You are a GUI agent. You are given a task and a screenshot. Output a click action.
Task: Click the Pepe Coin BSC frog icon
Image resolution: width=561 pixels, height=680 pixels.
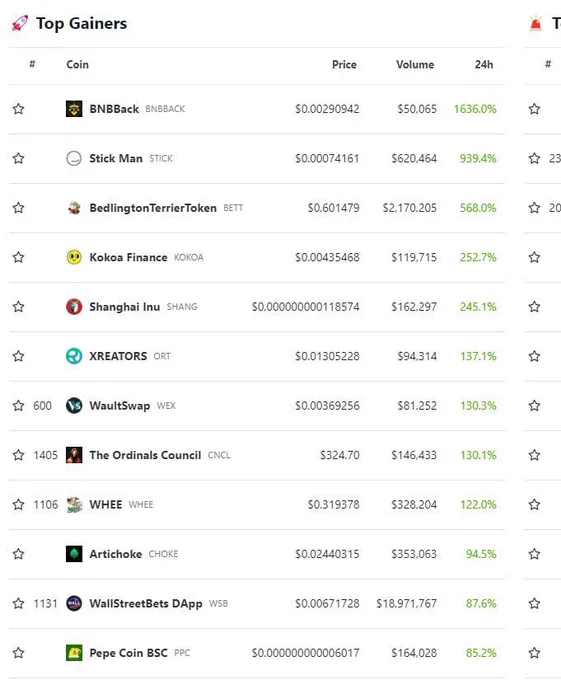click(x=74, y=653)
